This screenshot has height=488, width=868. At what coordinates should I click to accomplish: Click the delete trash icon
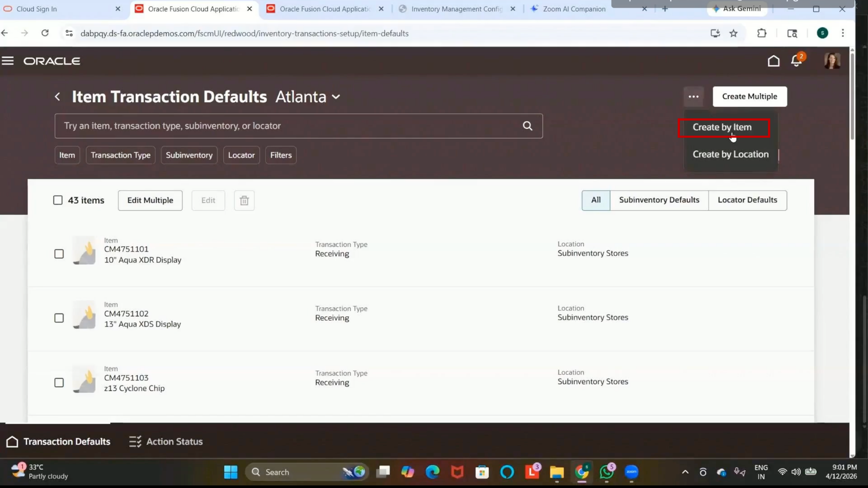(x=244, y=201)
